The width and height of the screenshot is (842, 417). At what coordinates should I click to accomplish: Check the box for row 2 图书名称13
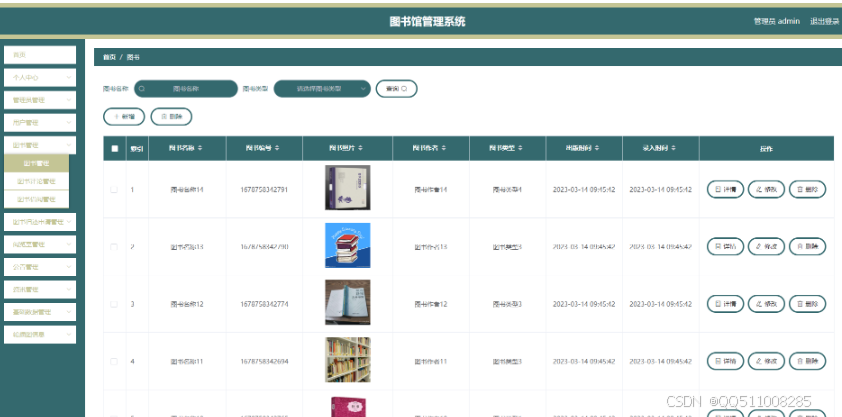pos(114,247)
